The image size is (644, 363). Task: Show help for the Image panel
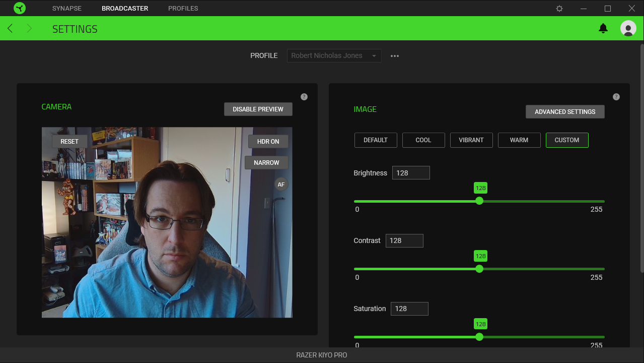(616, 97)
